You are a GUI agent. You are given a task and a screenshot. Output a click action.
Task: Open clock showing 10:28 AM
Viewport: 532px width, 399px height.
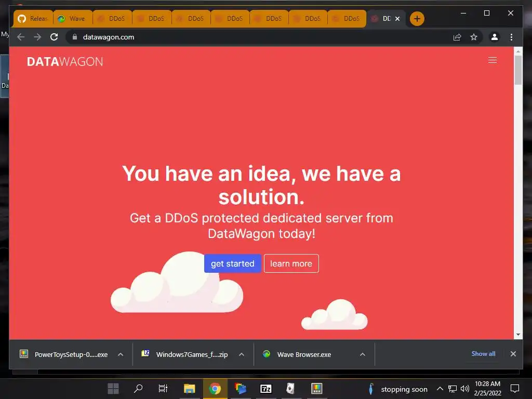487,389
